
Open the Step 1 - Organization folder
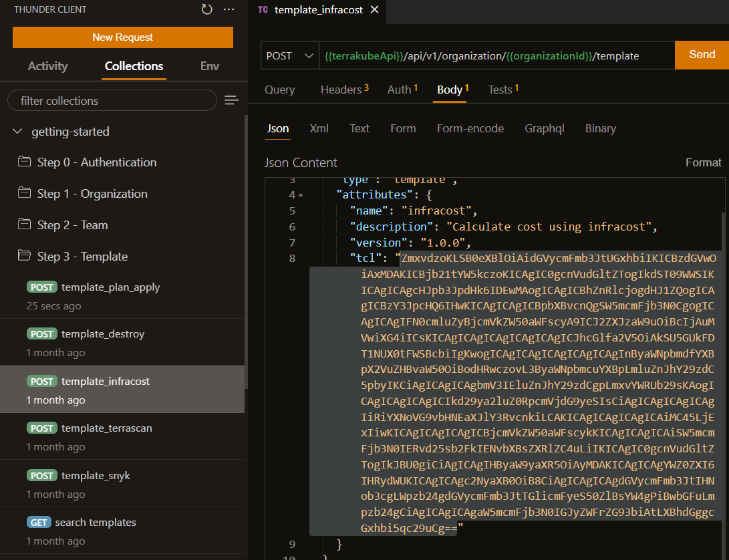[x=92, y=194]
